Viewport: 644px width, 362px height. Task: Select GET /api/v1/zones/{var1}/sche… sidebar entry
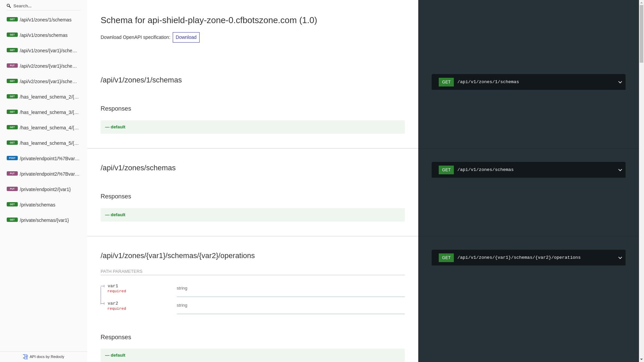tap(44, 51)
